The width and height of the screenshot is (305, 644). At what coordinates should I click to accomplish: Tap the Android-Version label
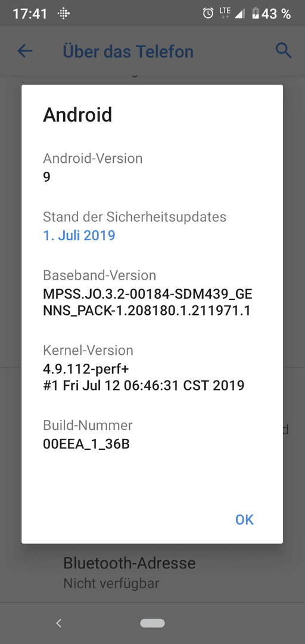93,158
